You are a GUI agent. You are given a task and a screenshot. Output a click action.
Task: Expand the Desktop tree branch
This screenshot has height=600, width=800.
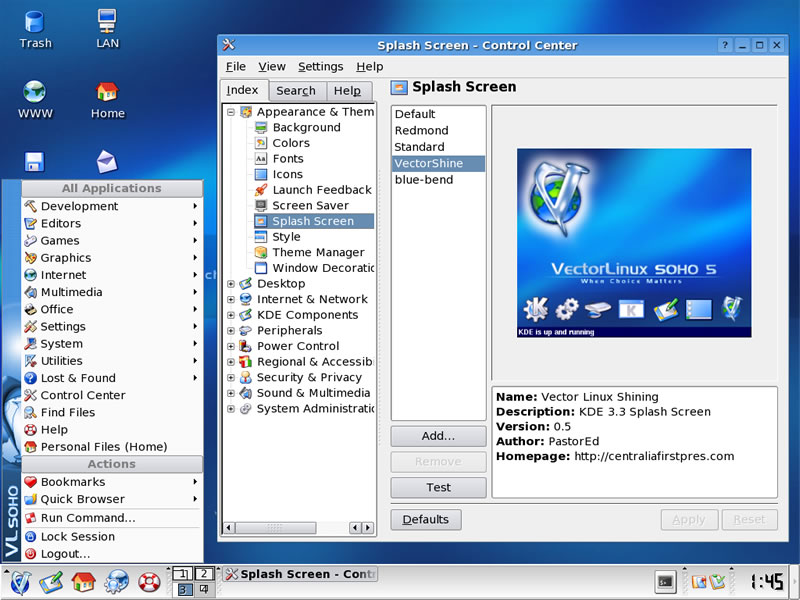tap(231, 284)
